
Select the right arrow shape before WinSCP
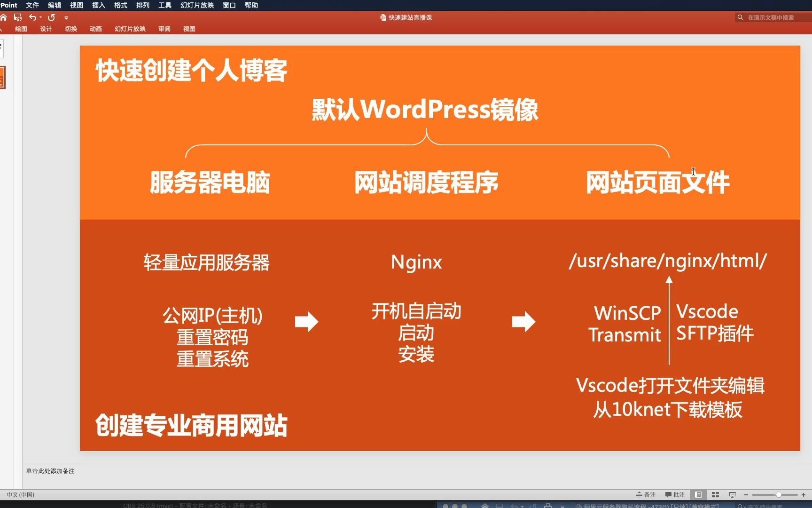tap(524, 322)
